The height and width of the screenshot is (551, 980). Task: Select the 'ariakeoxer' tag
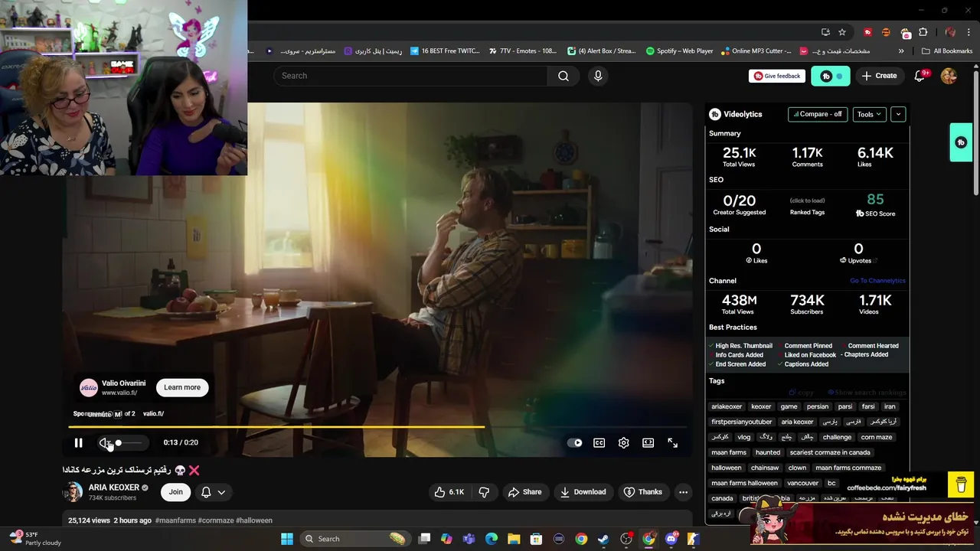[x=727, y=406]
